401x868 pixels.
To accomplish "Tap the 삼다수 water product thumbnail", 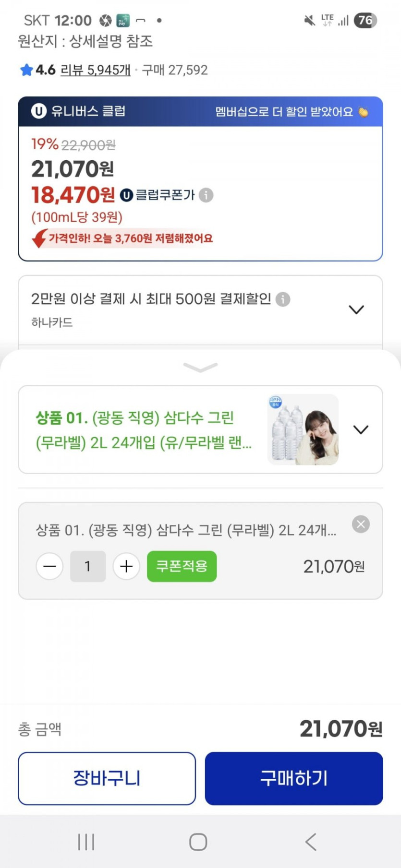I will [303, 429].
